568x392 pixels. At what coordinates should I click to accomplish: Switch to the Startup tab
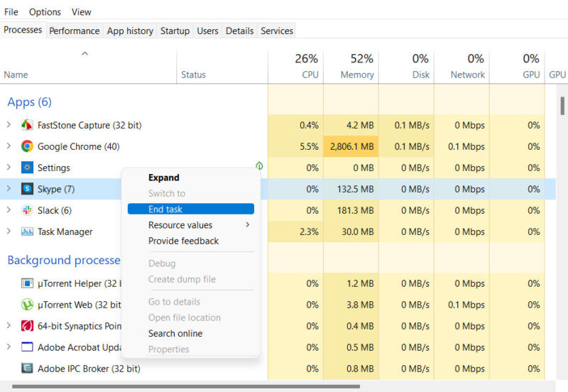pyautogui.click(x=175, y=31)
